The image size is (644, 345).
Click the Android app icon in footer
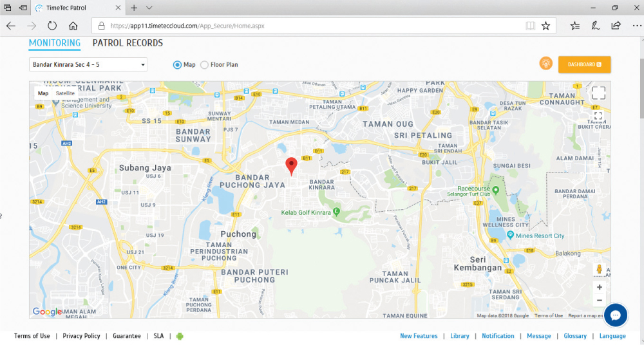(x=180, y=336)
